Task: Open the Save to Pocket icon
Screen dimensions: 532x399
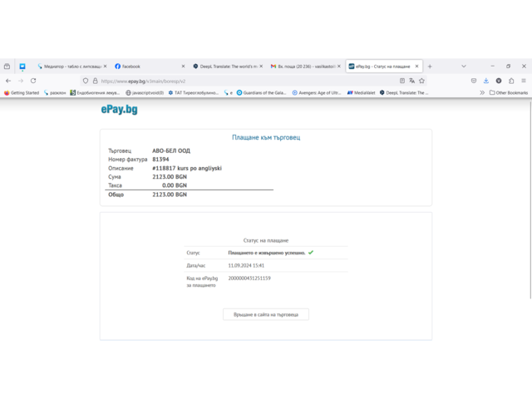Action: pyautogui.click(x=474, y=81)
